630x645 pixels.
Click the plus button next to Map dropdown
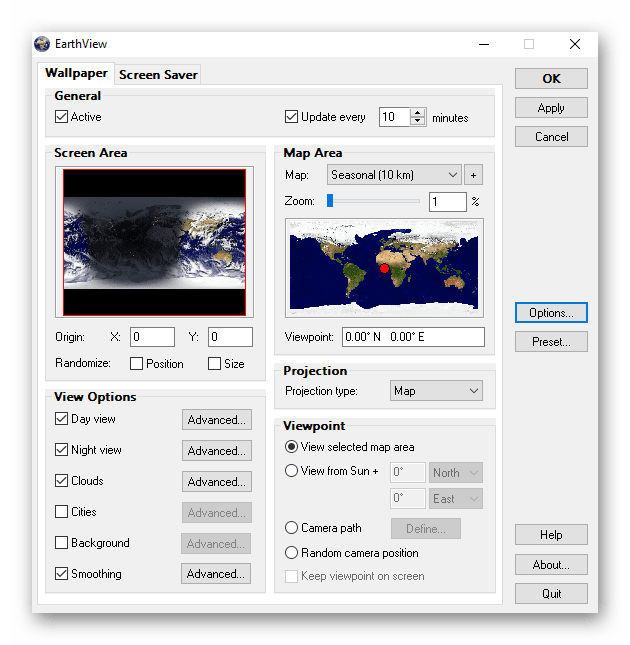[473, 175]
